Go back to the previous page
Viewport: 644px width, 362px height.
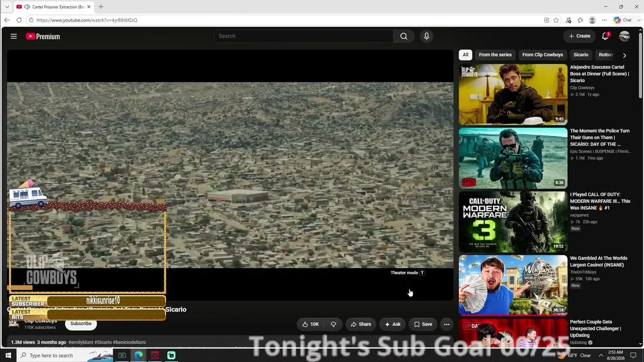(x=7, y=20)
